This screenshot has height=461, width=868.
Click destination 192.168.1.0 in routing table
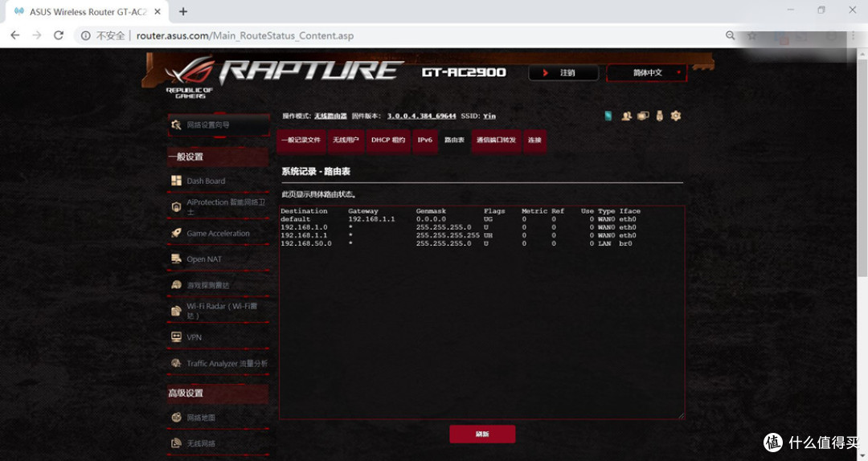click(x=304, y=227)
